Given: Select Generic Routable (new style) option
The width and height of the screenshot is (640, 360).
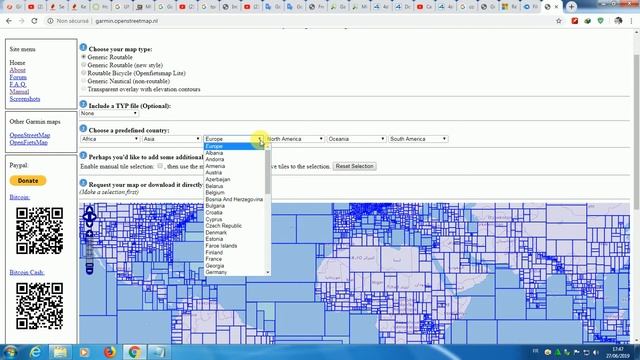Looking at the screenshot, I should 84,65.
